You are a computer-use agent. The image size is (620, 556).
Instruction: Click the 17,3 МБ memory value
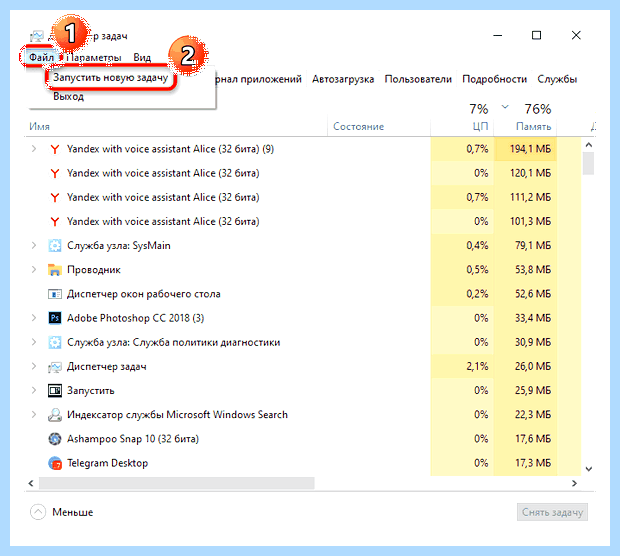click(533, 463)
